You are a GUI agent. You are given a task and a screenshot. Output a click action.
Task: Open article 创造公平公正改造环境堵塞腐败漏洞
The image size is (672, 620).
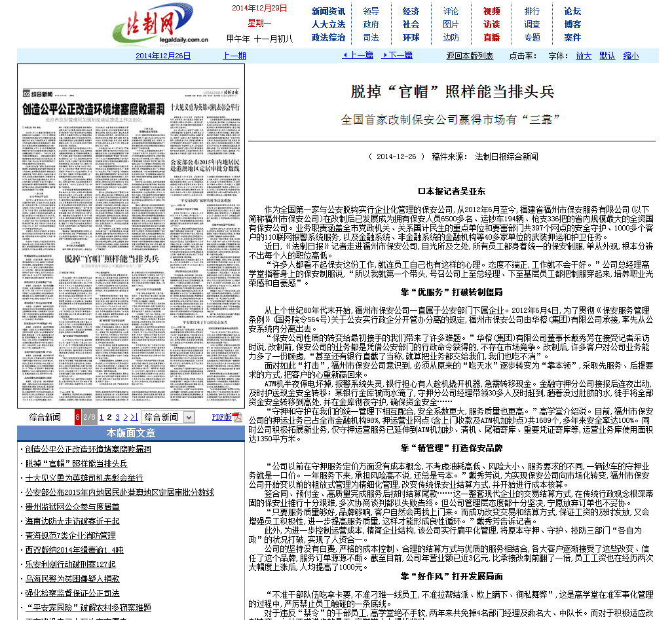tap(88, 449)
